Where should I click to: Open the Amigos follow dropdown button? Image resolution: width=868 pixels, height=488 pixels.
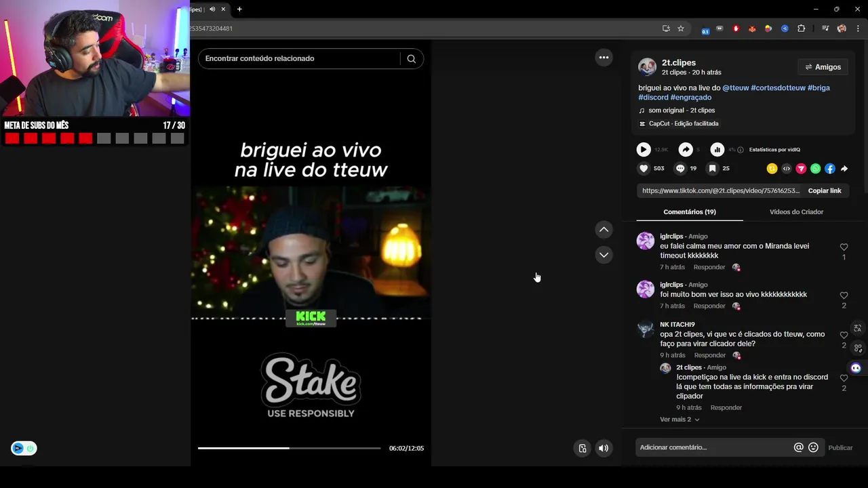coord(823,67)
